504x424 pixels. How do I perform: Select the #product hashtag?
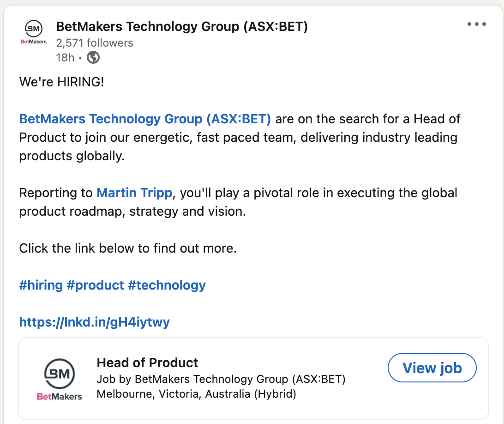(x=95, y=285)
